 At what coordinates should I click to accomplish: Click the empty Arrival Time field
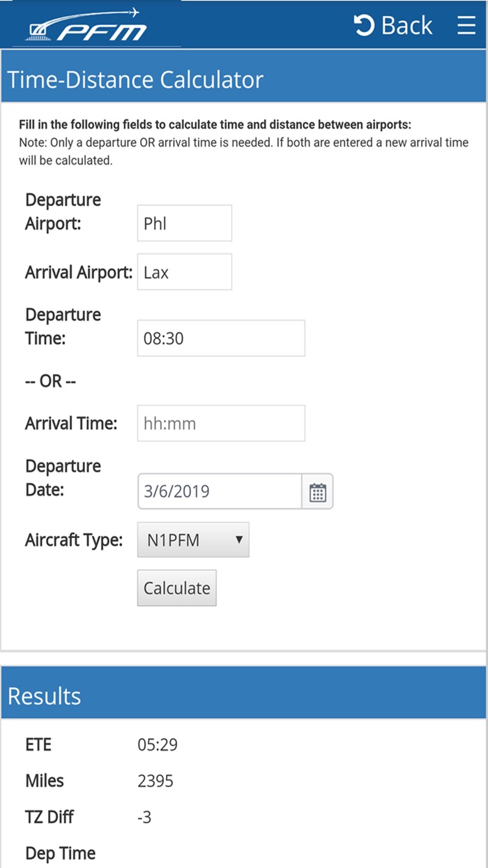point(220,423)
